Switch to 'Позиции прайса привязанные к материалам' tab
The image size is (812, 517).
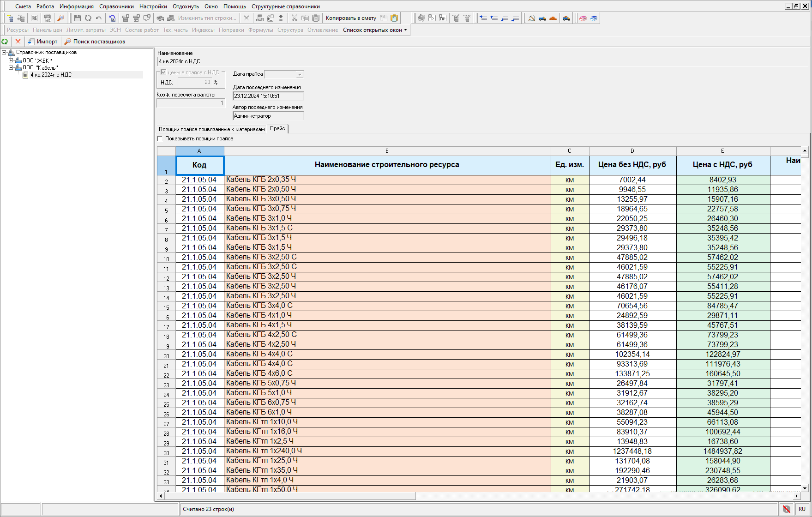click(x=211, y=129)
